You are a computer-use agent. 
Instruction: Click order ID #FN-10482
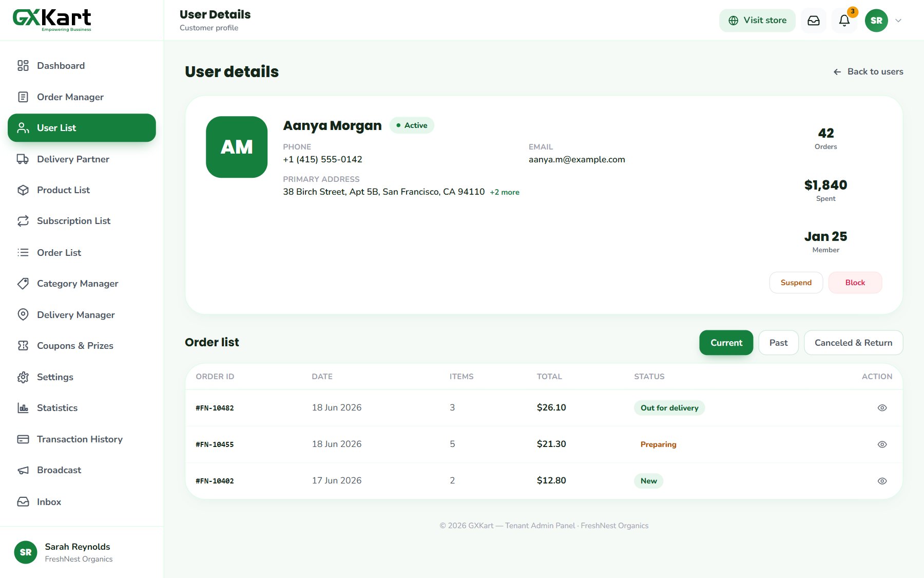[x=215, y=408]
